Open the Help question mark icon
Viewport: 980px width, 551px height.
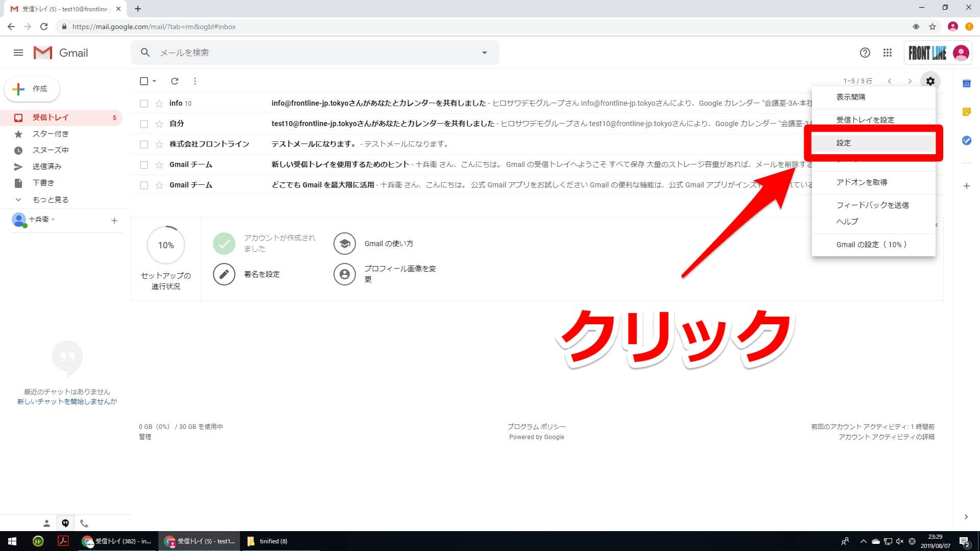coord(865,53)
